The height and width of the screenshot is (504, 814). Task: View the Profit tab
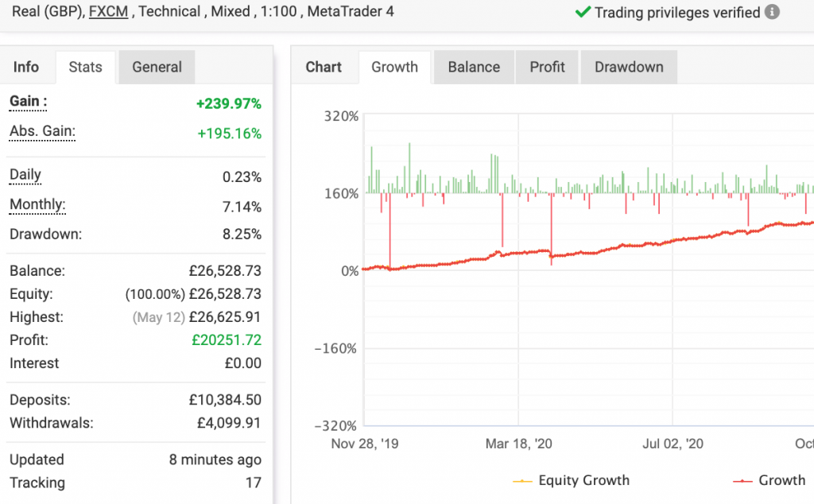[x=547, y=67]
